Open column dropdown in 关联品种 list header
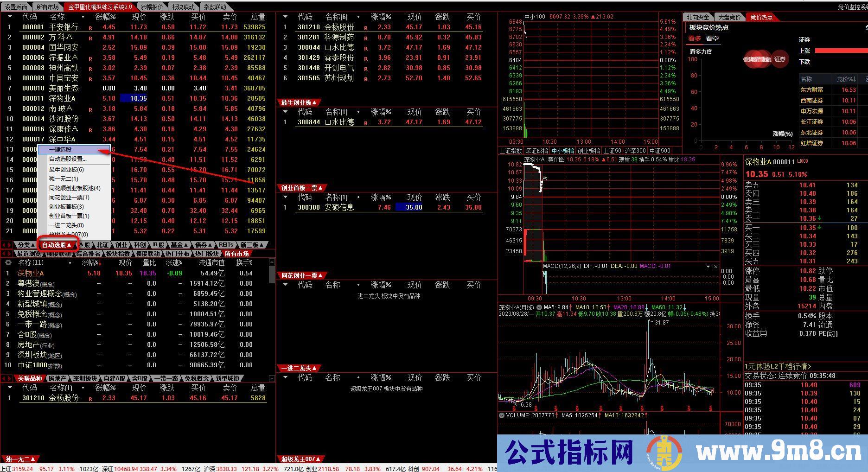868x472 pixels. click(10, 387)
